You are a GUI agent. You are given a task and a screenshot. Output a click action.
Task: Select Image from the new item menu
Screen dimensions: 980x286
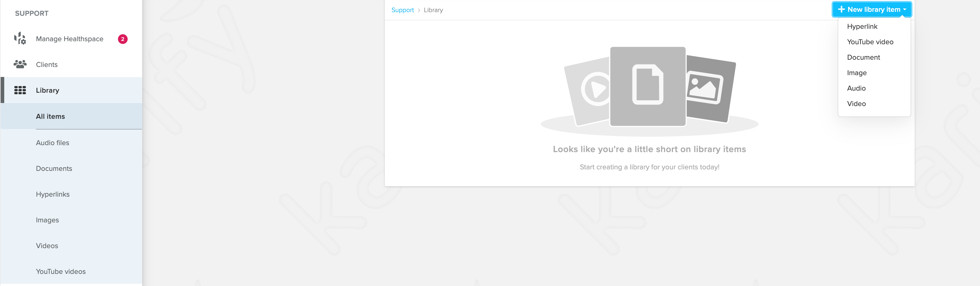point(856,73)
